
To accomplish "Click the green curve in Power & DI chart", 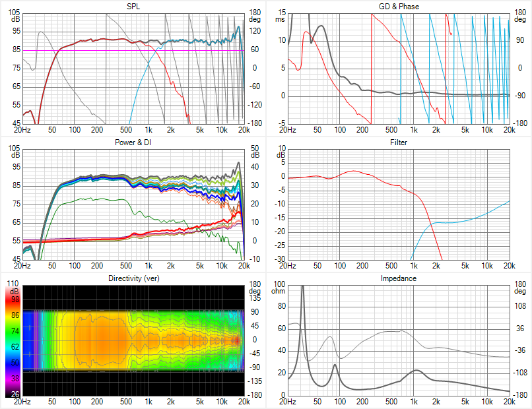I will 99,199.
